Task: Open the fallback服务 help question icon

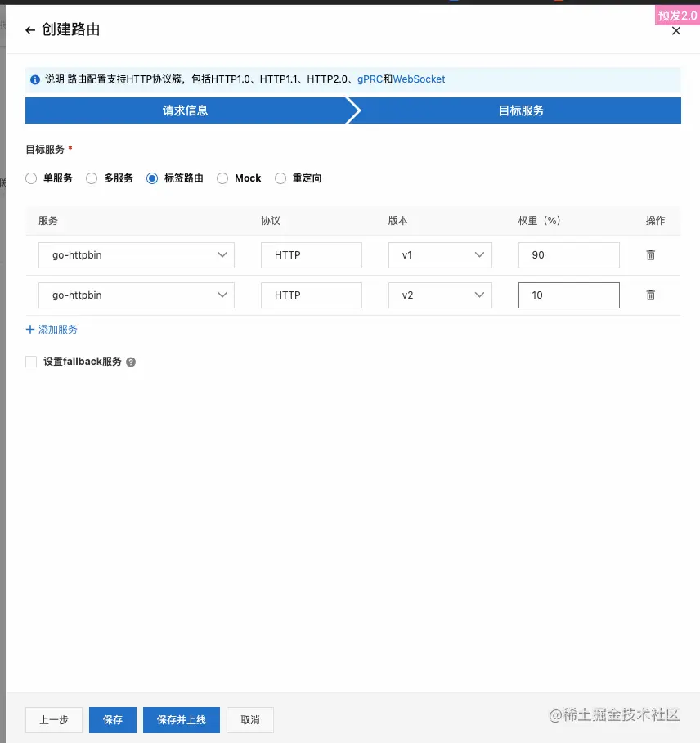Action: pos(131,362)
